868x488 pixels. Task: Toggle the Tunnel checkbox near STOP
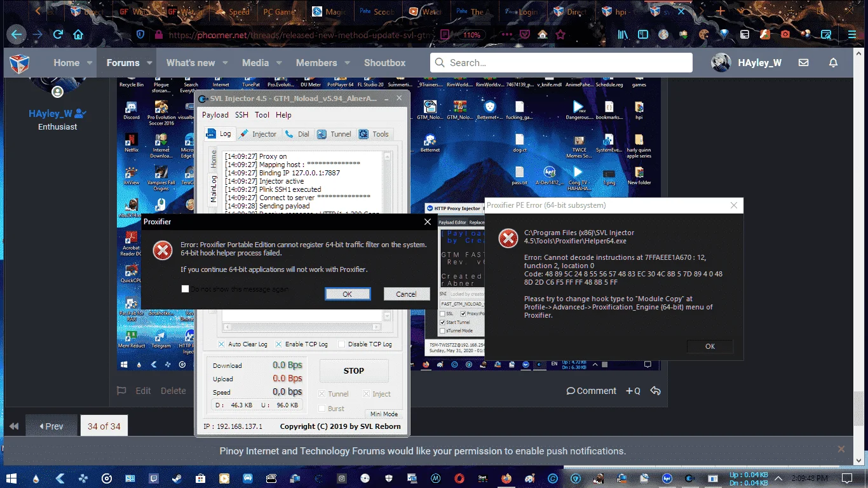coord(322,394)
